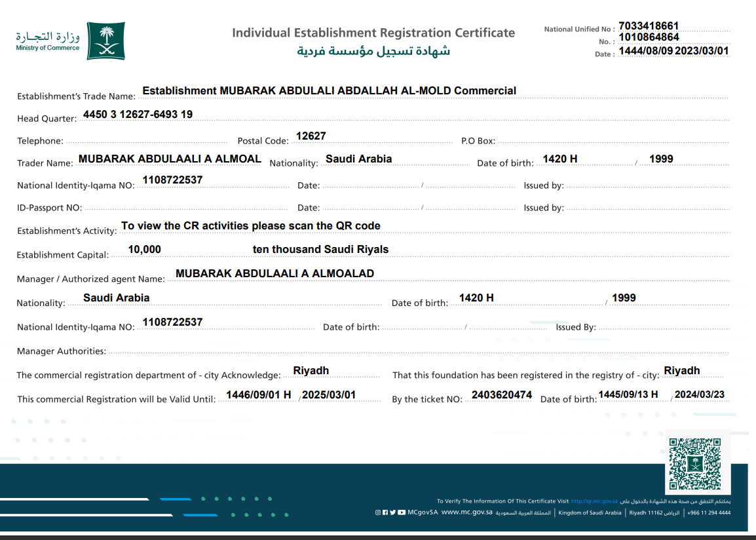Click the phone number +966 11 294 4444

[709, 512]
